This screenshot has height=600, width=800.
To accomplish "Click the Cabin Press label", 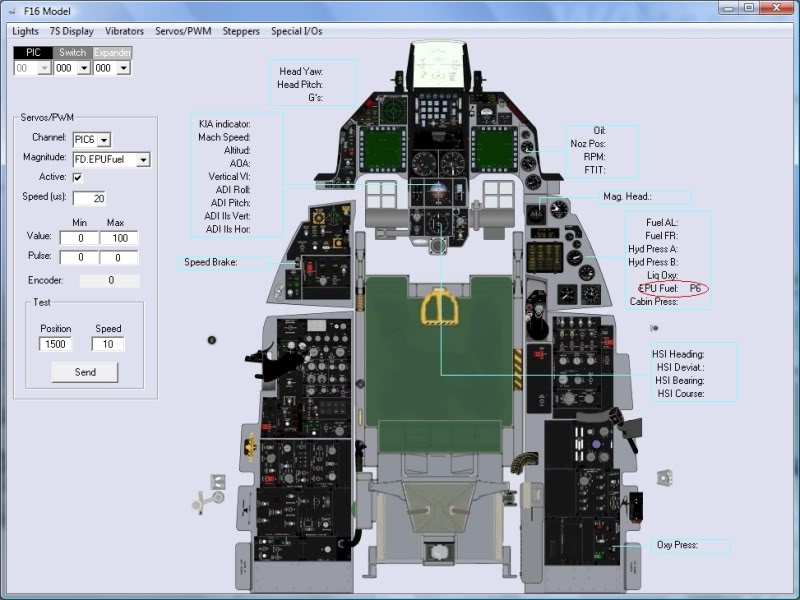I will (x=654, y=302).
